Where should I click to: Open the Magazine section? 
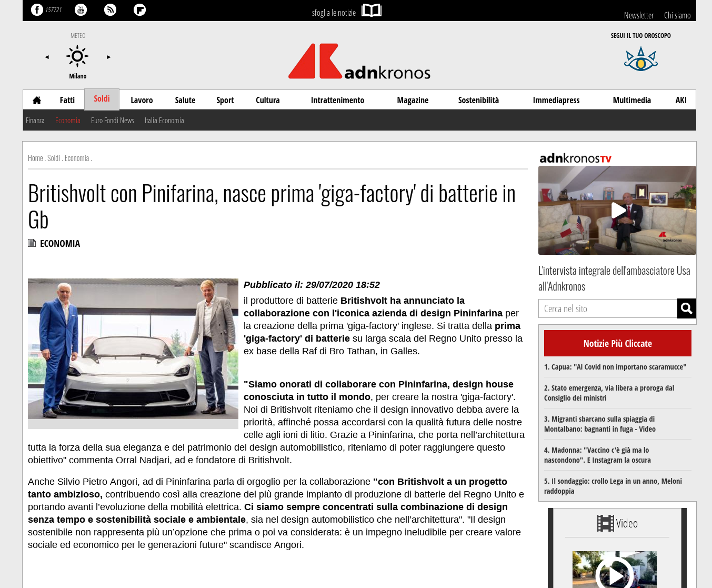pyautogui.click(x=413, y=100)
